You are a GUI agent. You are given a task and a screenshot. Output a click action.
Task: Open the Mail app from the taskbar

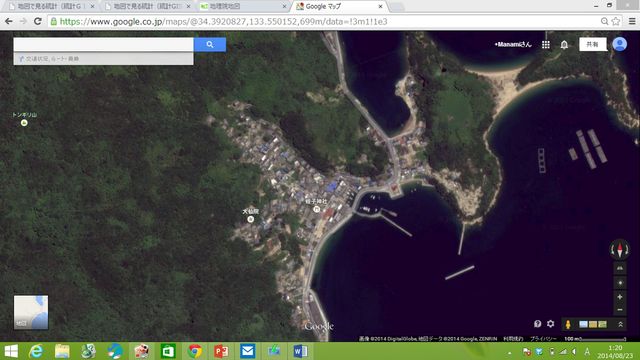click(x=247, y=351)
